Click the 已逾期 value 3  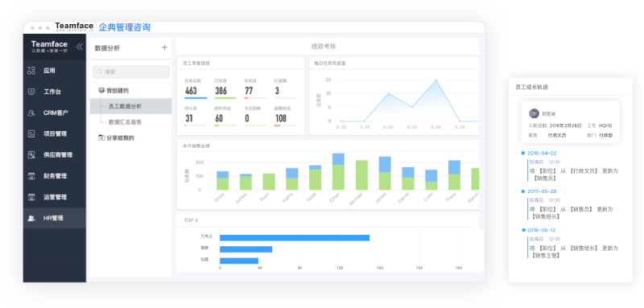click(277, 91)
